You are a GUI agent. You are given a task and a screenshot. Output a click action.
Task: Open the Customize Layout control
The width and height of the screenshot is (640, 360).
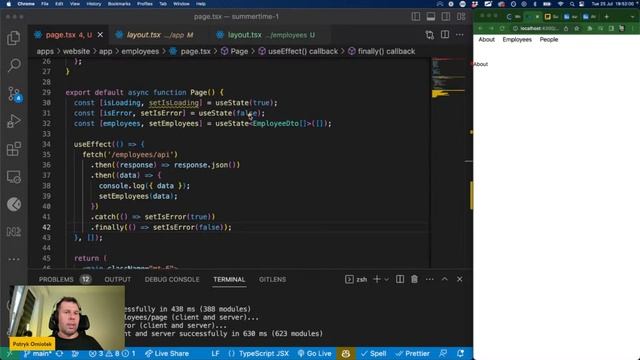[x=461, y=16]
